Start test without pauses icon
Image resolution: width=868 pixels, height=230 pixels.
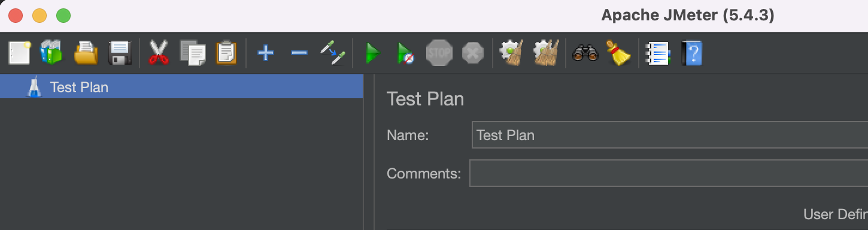pyautogui.click(x=405, y=53)
